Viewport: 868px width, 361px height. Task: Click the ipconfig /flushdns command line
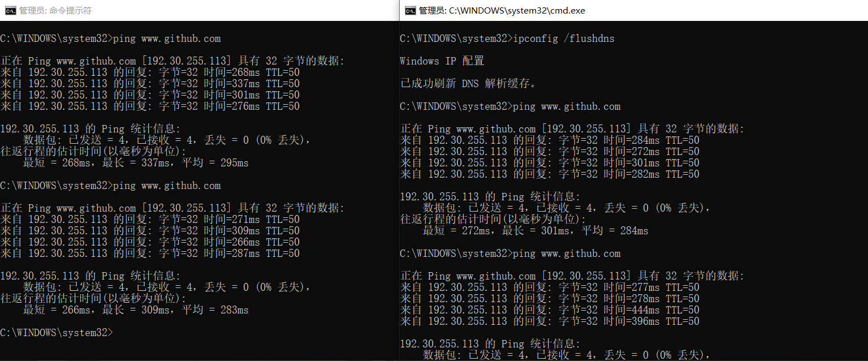coord(507,38)
